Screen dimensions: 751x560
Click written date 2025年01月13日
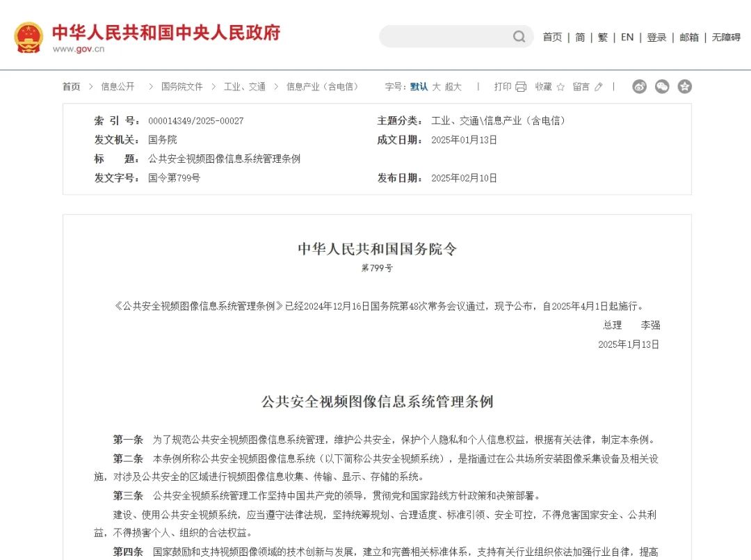tap(464, 140)
